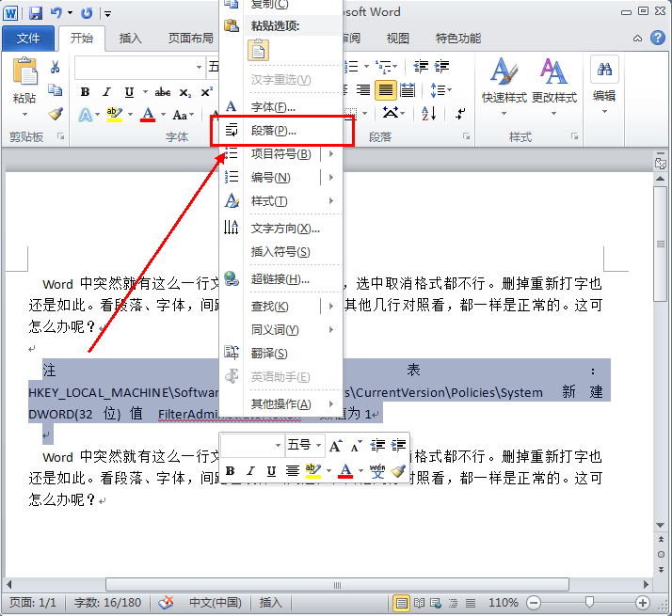Switch to the 插入 ribbon tab
The image size is (672, 616).
(130, 39)
